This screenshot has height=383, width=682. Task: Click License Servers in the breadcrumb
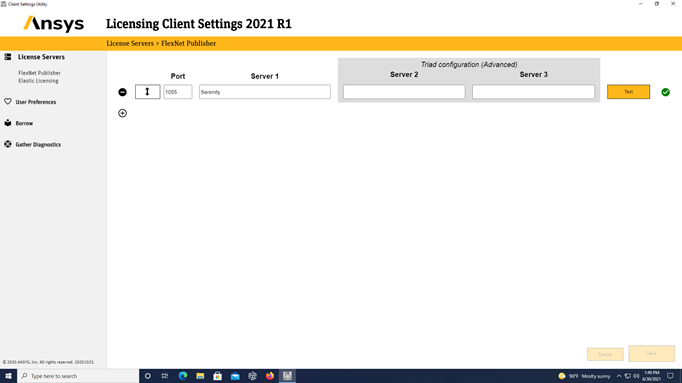tap(130, 43)
